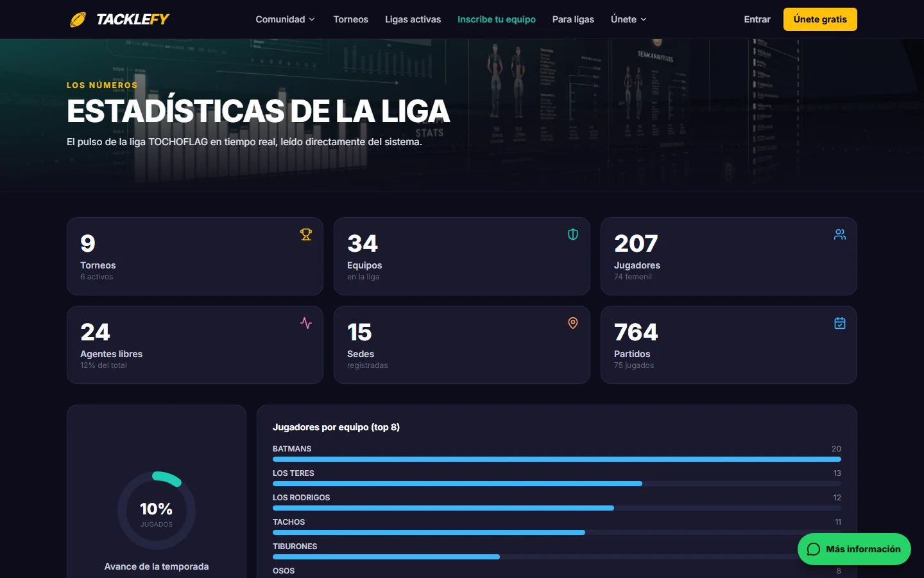
Task: Click the 'en la liga' subtitle
Action: [363, 277]
